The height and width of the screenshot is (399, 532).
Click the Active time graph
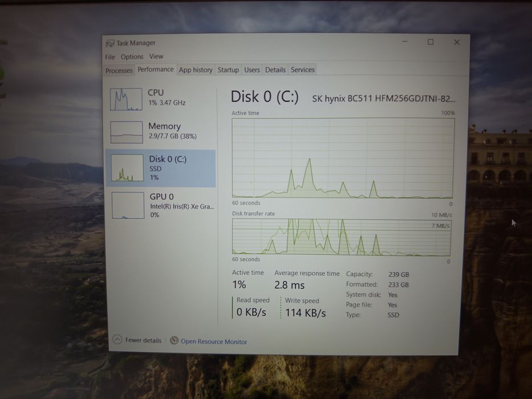coord(343,158)
